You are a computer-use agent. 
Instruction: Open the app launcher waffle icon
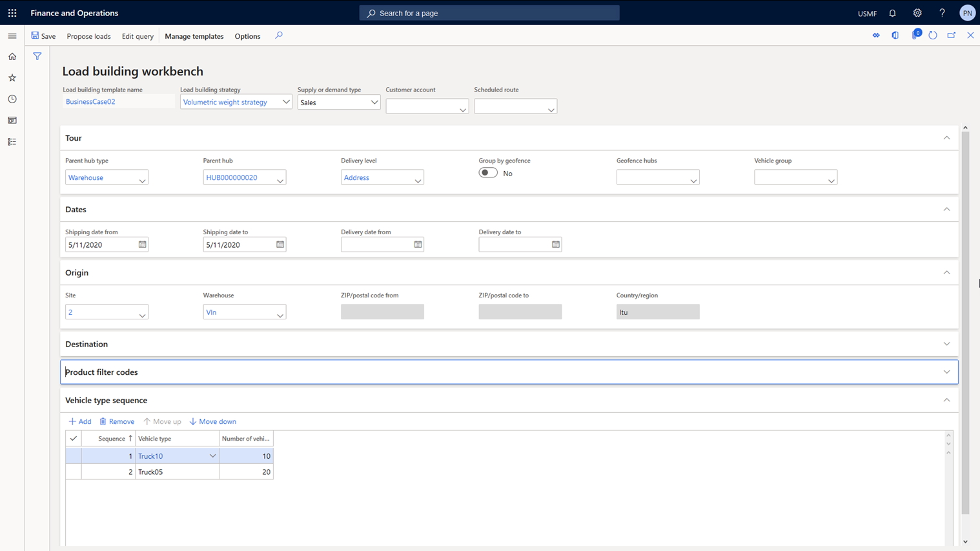coord(12,13)
